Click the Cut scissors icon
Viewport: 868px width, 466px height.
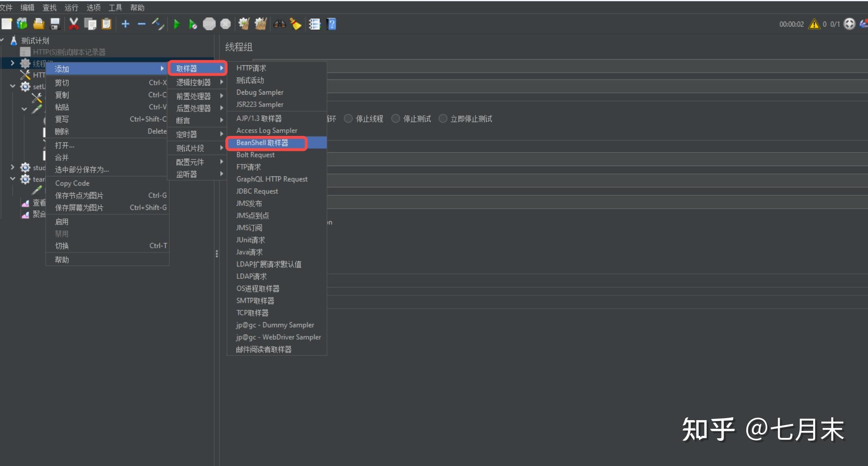pos(74,24)
